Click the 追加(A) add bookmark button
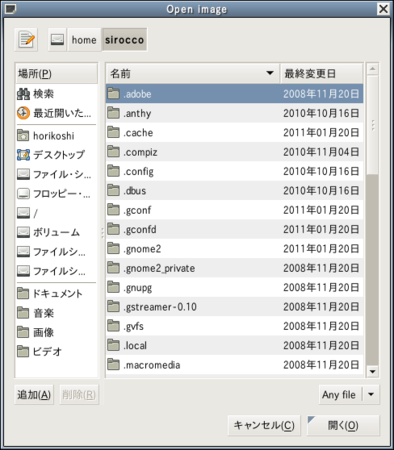 coord(34,395)
